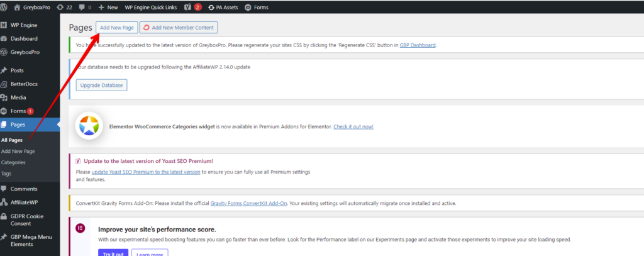The height and width of the screenshot is (256, 644).
Task: Open Forms menu in top admin bar
Action: coord(257,8)
